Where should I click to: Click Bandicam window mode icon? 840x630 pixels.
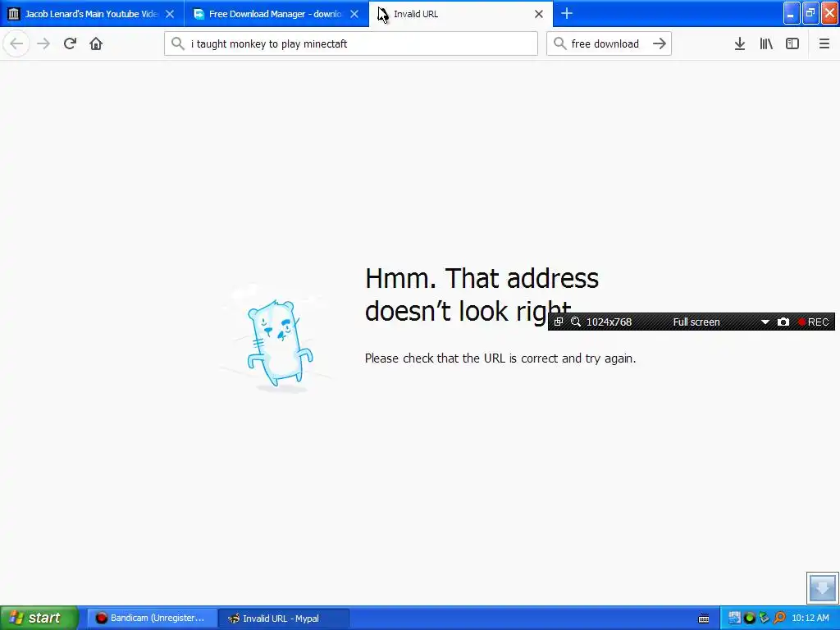coord(558,322)
